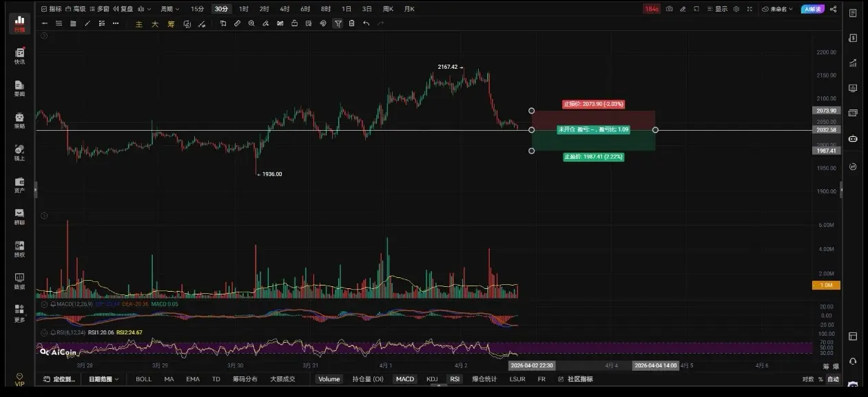Click the AI解读 button

tap(813, 9)
